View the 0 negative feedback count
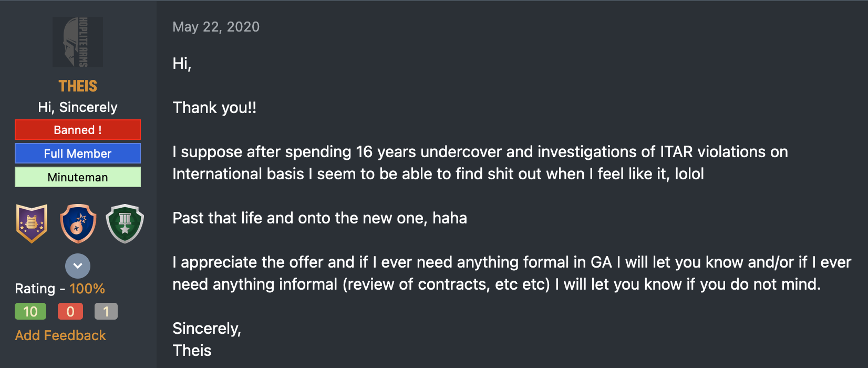 pos(70,312)
